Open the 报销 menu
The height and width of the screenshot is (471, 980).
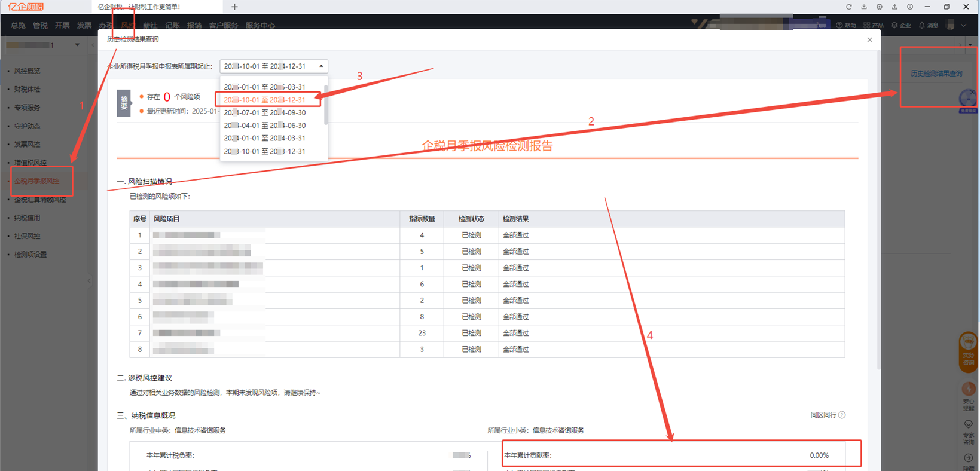(x=194, y=25)
